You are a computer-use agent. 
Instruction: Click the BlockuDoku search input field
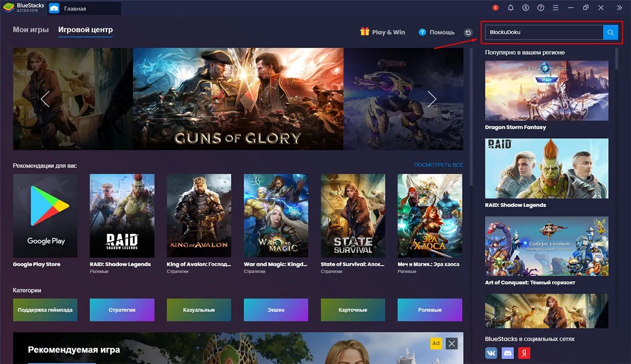[544, 33]
